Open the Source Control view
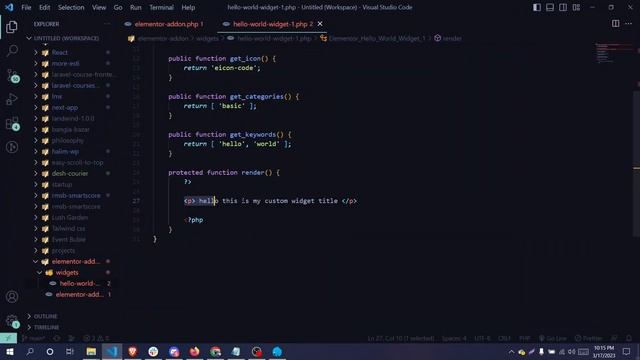The height and width of the screenshot is (360, 640). coord(12,76)
